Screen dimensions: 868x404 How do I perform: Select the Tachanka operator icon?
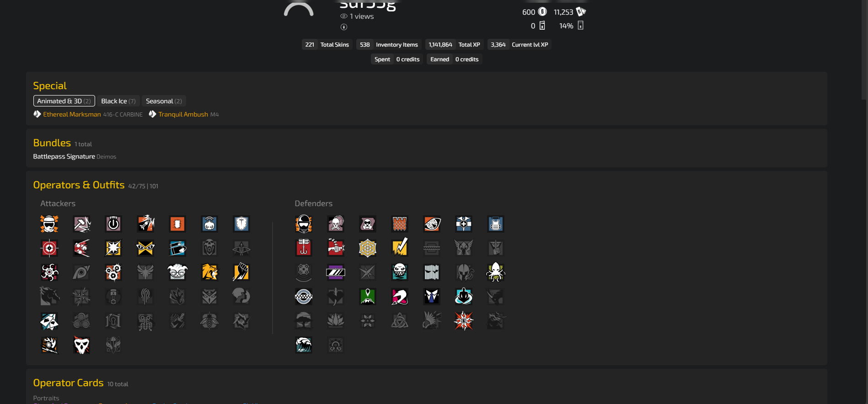(336, 248)
